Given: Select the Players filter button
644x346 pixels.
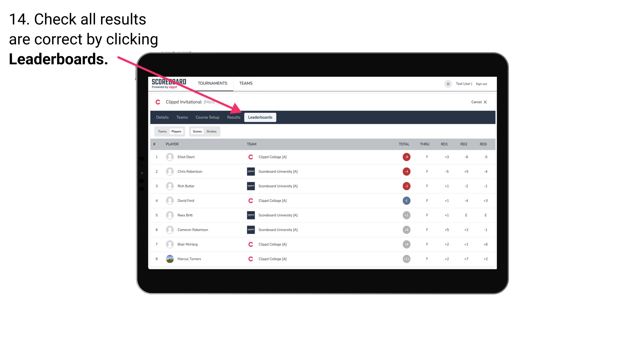Looking at the screenshot, I should (177, 131).
